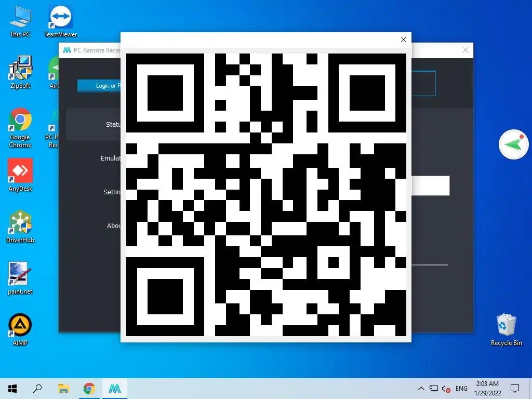Open AIMP desktop shortcut
This screenshot has width=532, height=399.
20,329
